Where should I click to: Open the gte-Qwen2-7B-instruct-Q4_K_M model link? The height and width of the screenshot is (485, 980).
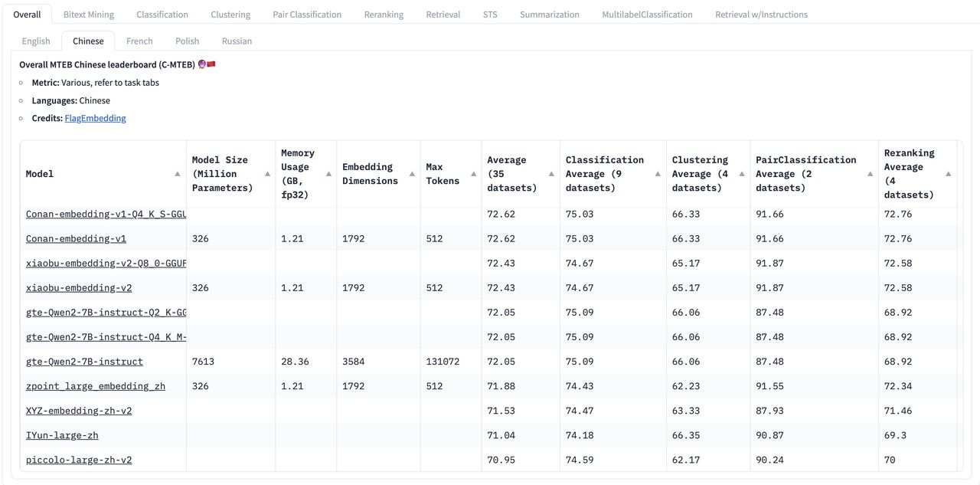(106, 336)
